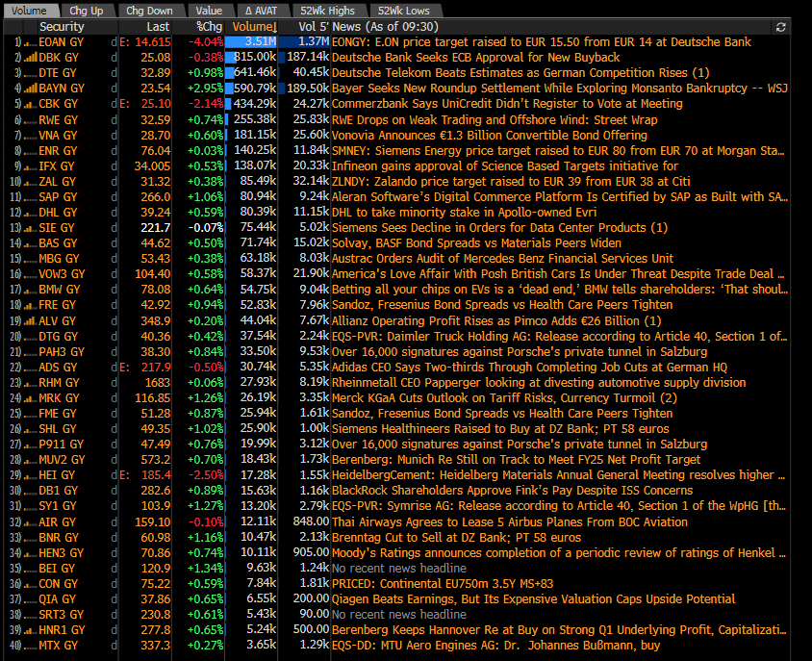Click the +2.95% change for BAYN GY
812x661 pixels.
206,89
